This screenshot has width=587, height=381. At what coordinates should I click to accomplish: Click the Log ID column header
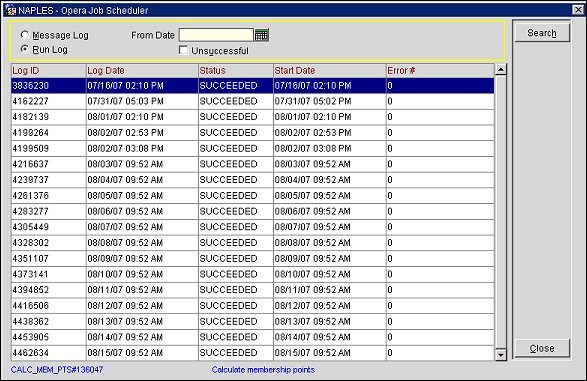tap(49, 70)
